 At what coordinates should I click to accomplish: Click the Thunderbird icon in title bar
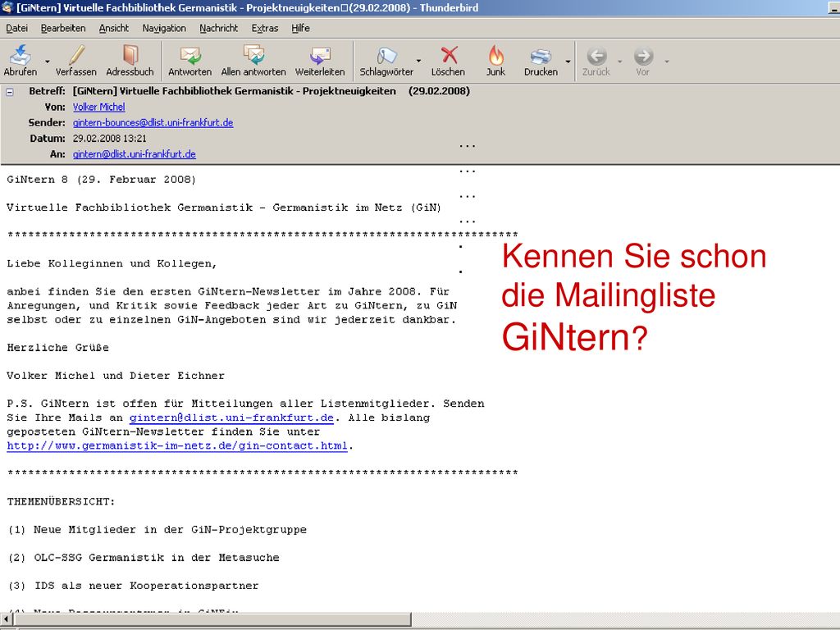(7, 7)
